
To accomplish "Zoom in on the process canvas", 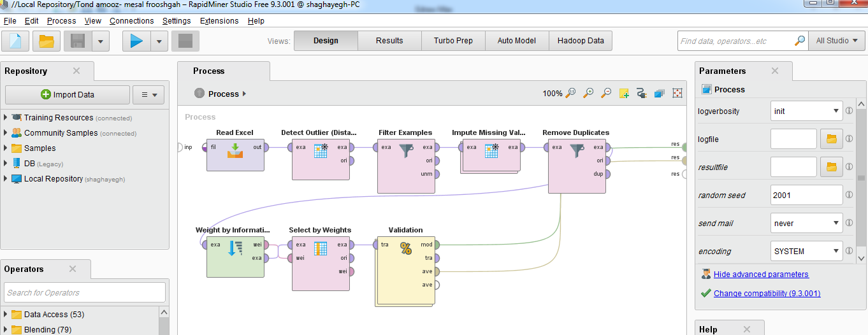I will click(588, 93).
